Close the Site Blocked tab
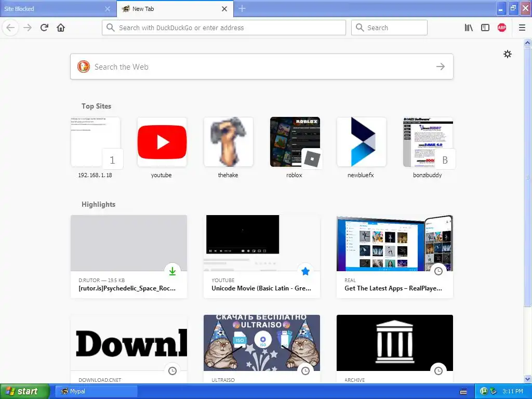Image resolution: width=532 pixels, height=399 pixels. pos(108,9)
